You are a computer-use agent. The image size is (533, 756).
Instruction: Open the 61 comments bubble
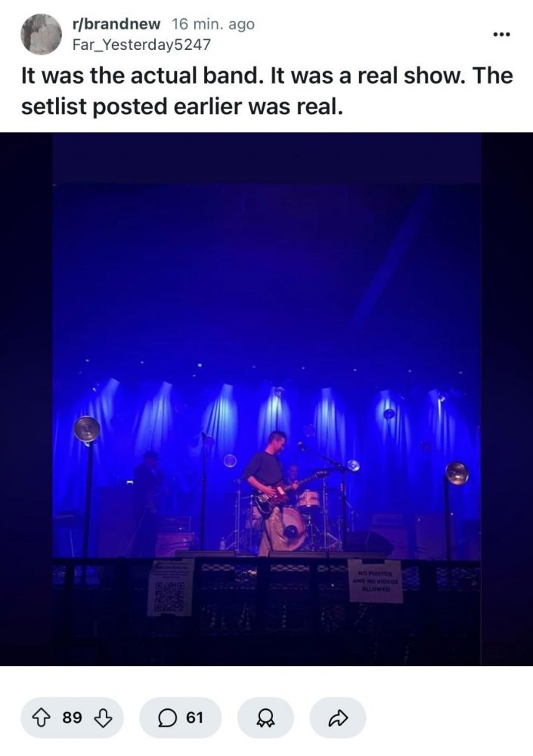coord(181,718)
